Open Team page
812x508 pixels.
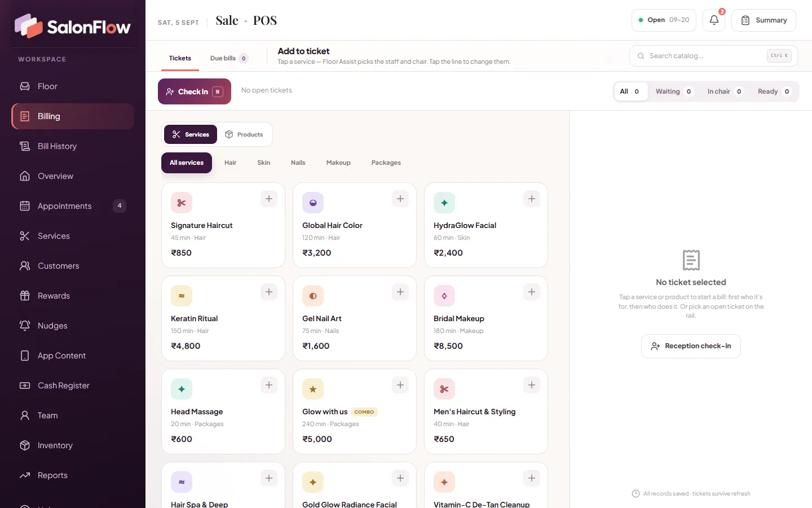click(73, 415)
